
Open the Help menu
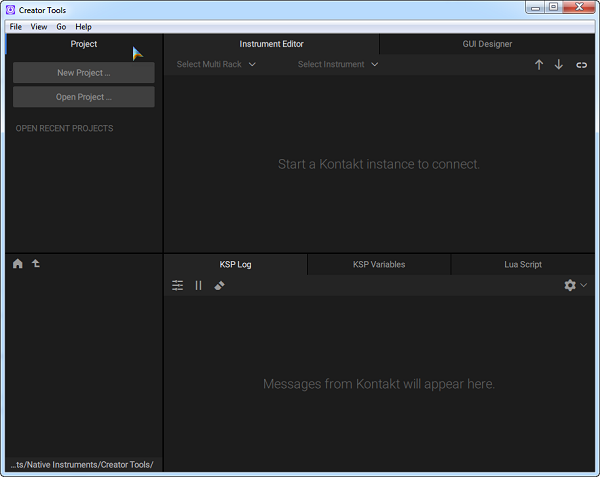tap(83, 27)
